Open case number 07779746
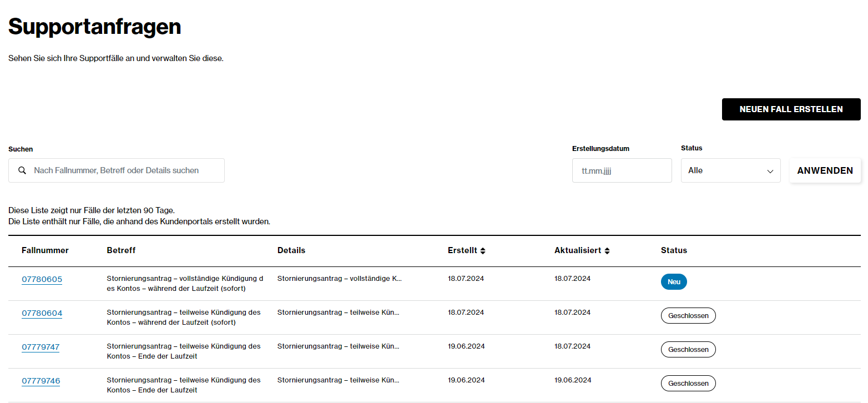 point(41,381)
